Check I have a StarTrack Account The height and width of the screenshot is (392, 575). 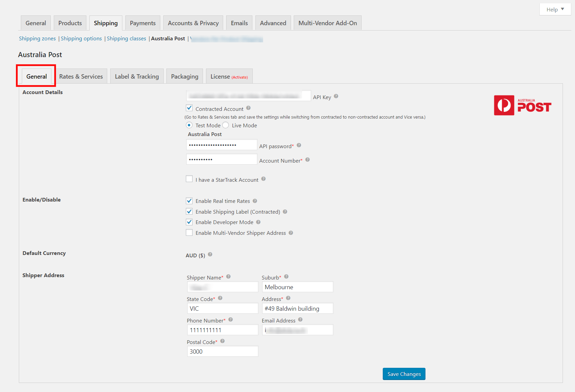pos(189,179)
